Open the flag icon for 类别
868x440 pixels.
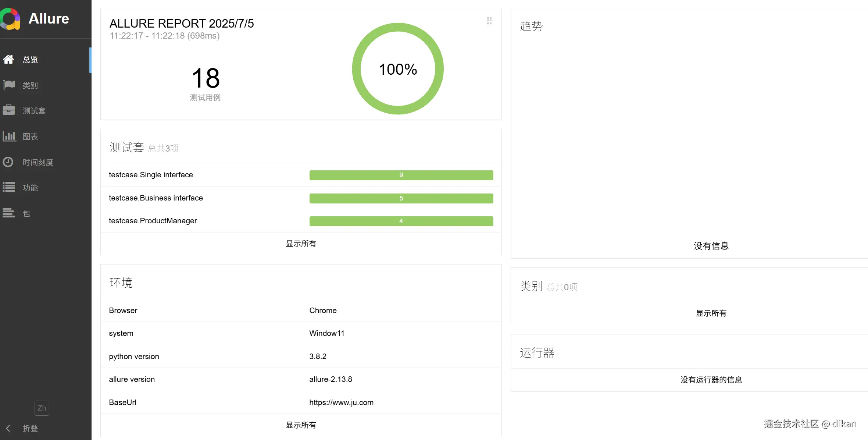coord(9,85)
